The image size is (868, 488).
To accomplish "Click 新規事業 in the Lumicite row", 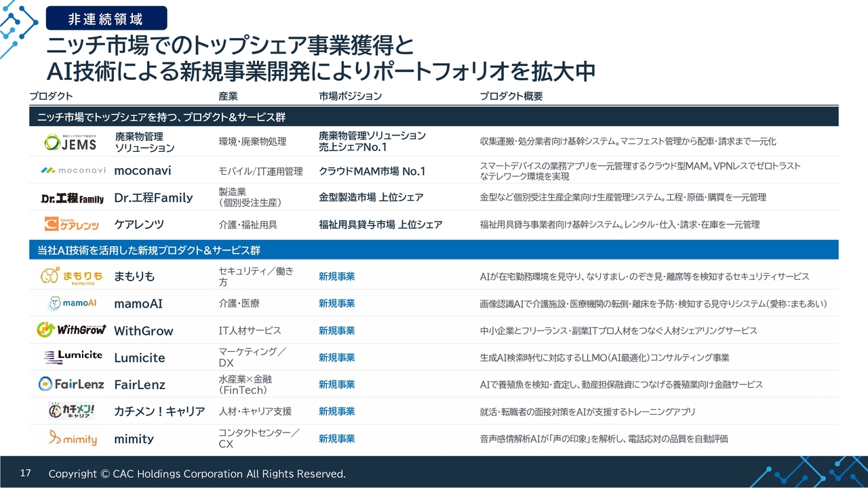I will tap(337, 357).
